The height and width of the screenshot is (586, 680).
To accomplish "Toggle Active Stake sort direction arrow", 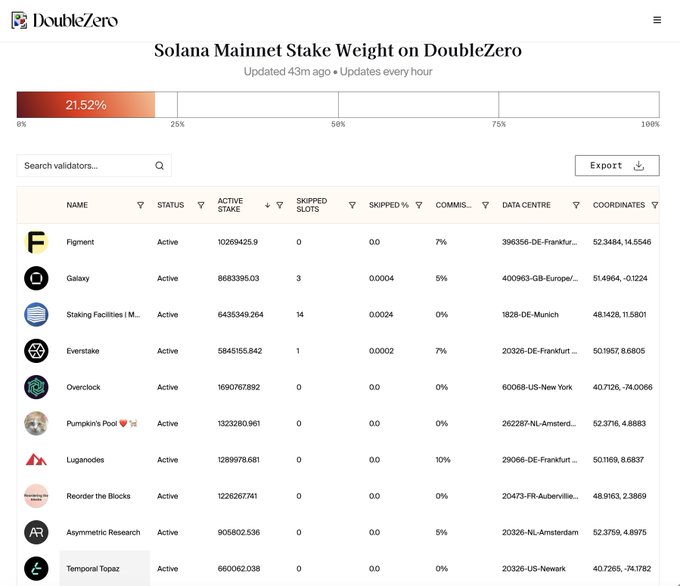I will [x=267, y=205].
